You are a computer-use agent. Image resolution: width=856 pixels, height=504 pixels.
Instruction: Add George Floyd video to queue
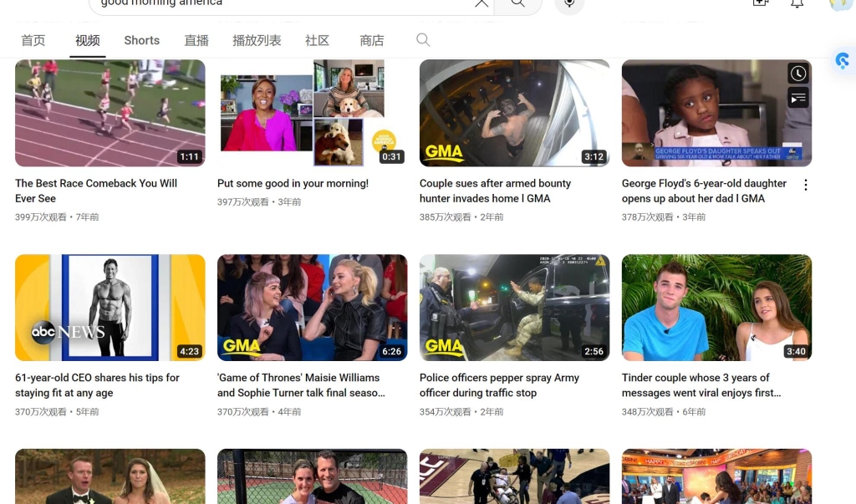coord(797,99)
